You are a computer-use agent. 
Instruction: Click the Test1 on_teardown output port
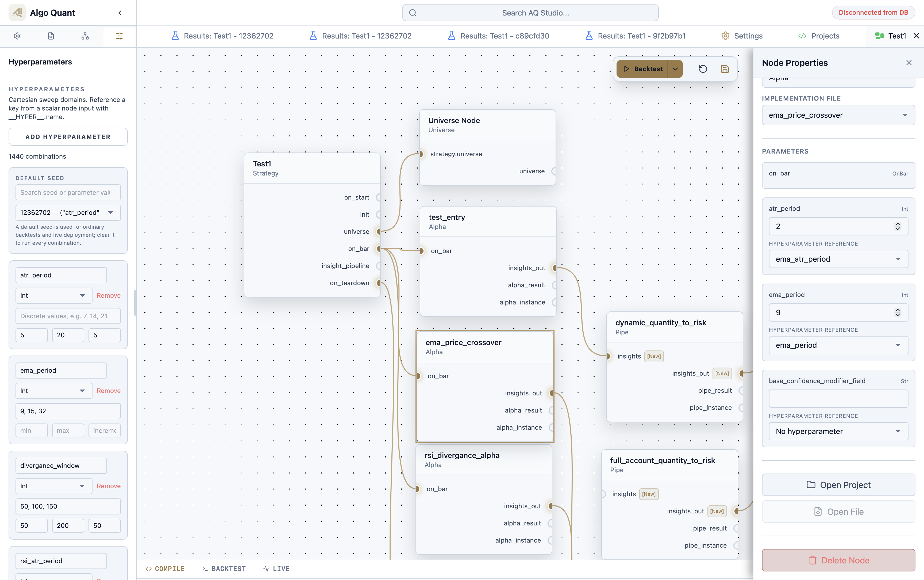pos(379,283)
